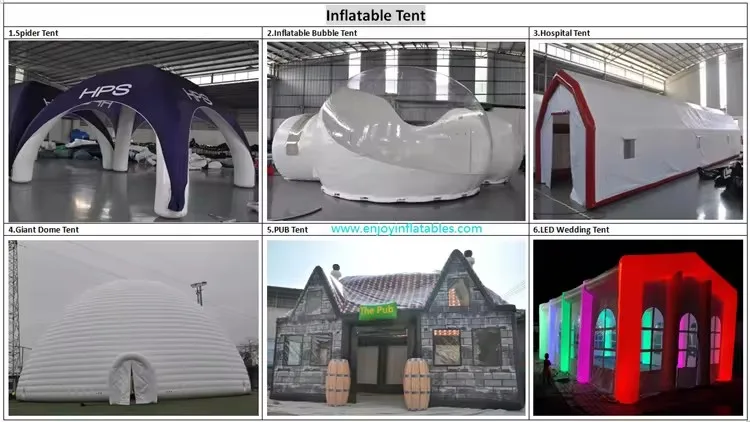750x422 pixels.
Task: Select the '4.Giant Dome Tent' caption
Action: pyautogui.click(x=44, y=230)
